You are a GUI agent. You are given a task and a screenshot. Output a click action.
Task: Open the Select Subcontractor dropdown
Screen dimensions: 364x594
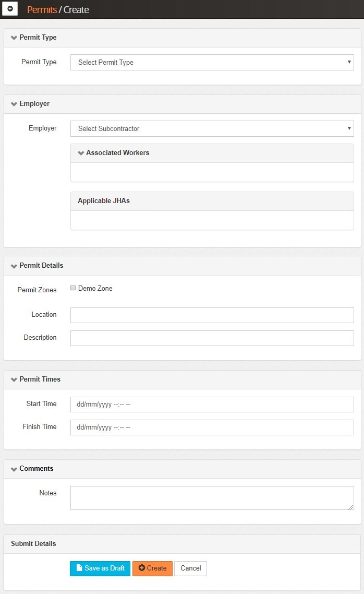[212, 128]
